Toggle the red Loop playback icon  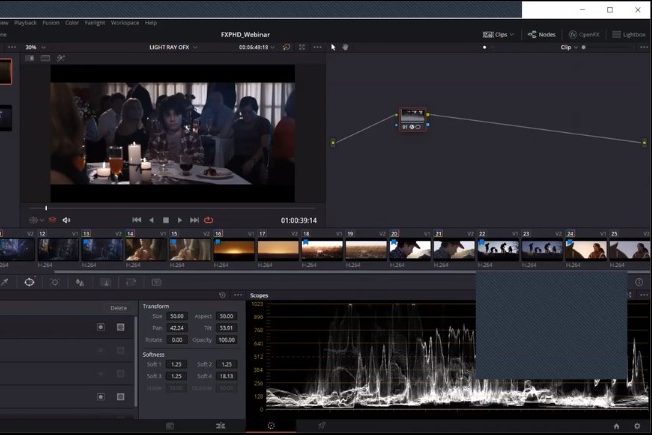tap(209, 220)
